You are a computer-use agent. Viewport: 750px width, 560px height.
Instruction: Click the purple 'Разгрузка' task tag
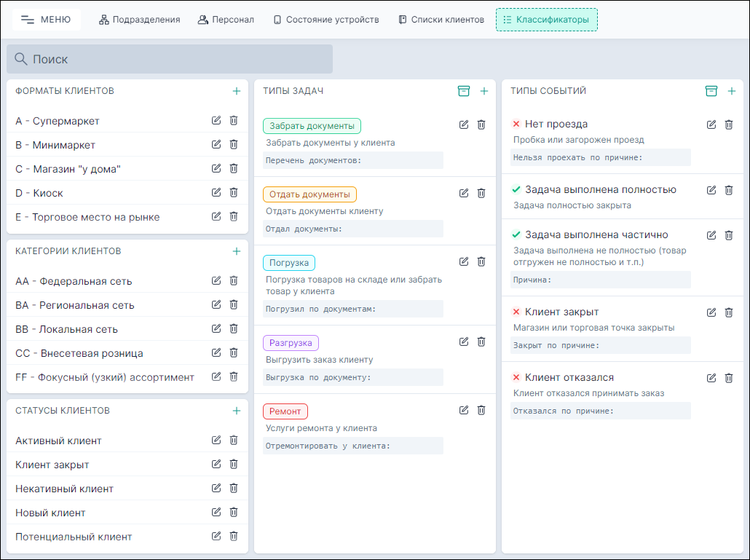pyautogui.click(x=291, y=343)
